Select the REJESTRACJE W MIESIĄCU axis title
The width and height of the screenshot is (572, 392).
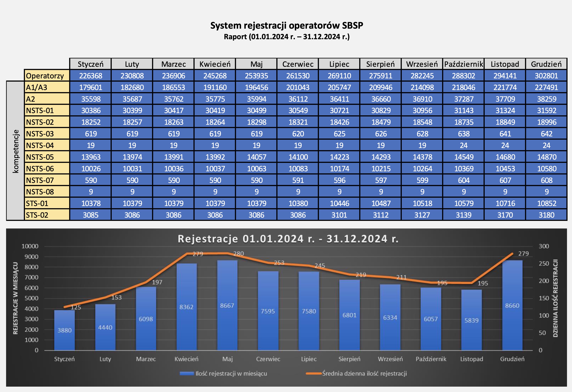point(15,298)
